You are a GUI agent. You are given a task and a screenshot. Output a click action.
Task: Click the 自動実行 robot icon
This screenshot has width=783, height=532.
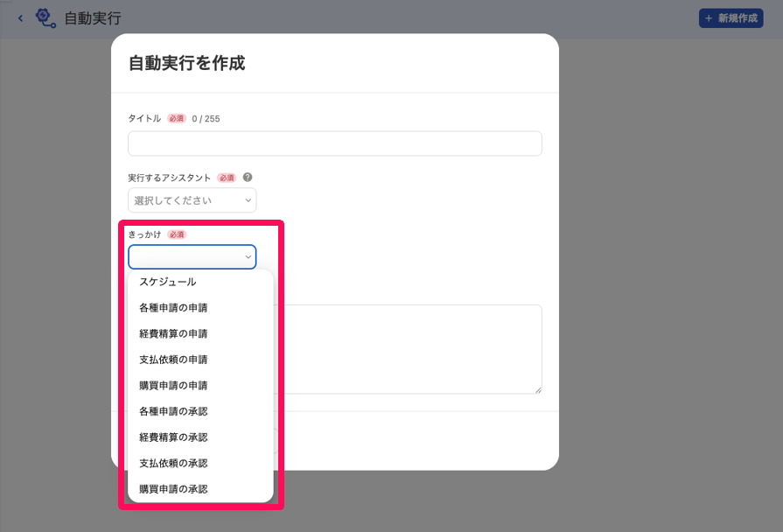pyautogui.click(x=45, y=18)
